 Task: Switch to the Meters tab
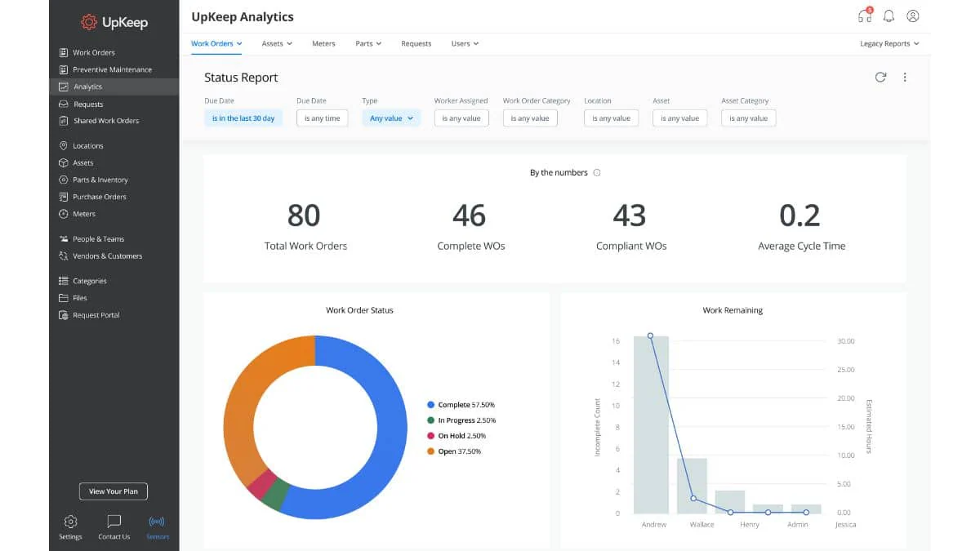[x=323, y=43]
